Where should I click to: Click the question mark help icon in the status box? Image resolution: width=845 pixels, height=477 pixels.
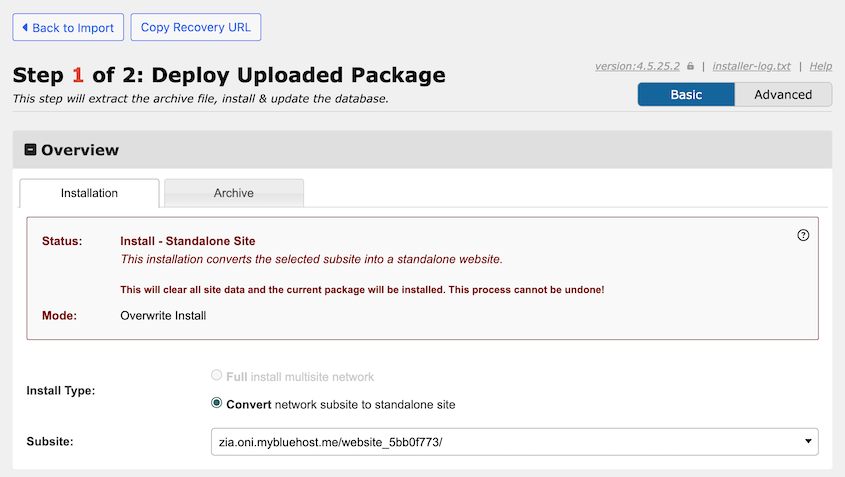[x=803, y=235]
